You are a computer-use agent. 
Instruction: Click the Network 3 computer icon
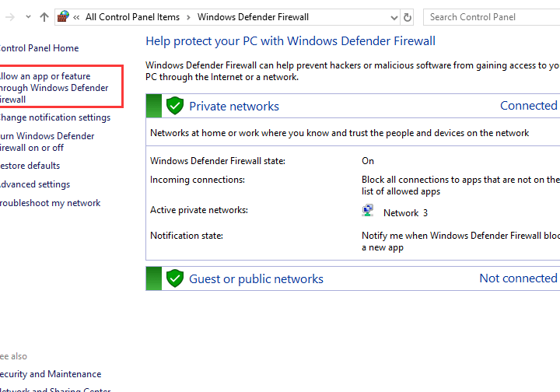pos(367,211)
